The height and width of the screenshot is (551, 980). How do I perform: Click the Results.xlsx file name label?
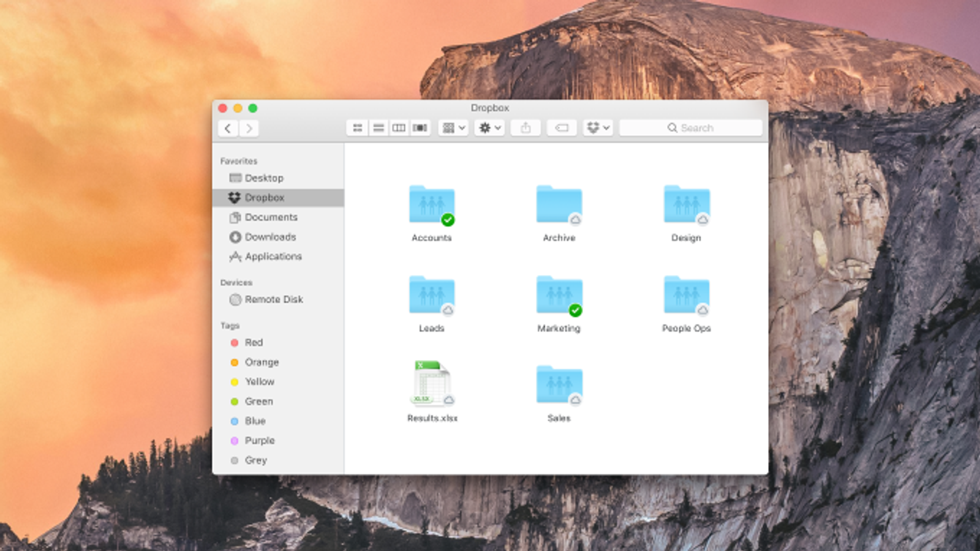[432, 418]
